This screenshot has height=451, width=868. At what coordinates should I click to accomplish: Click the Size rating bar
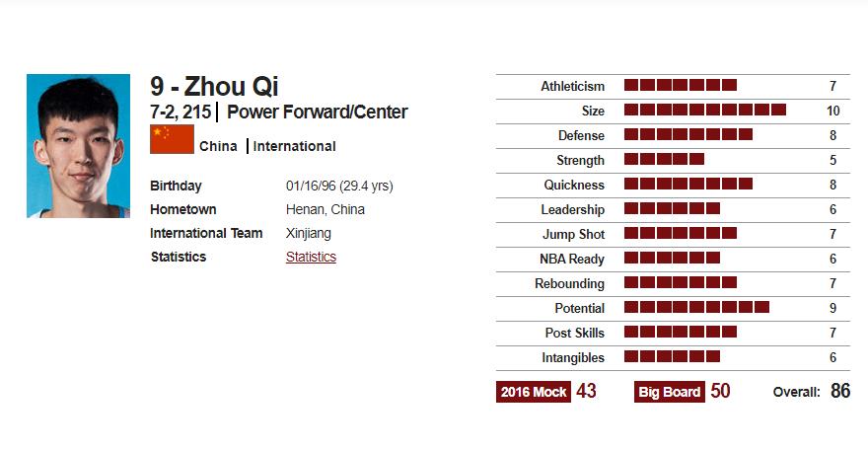705,110
